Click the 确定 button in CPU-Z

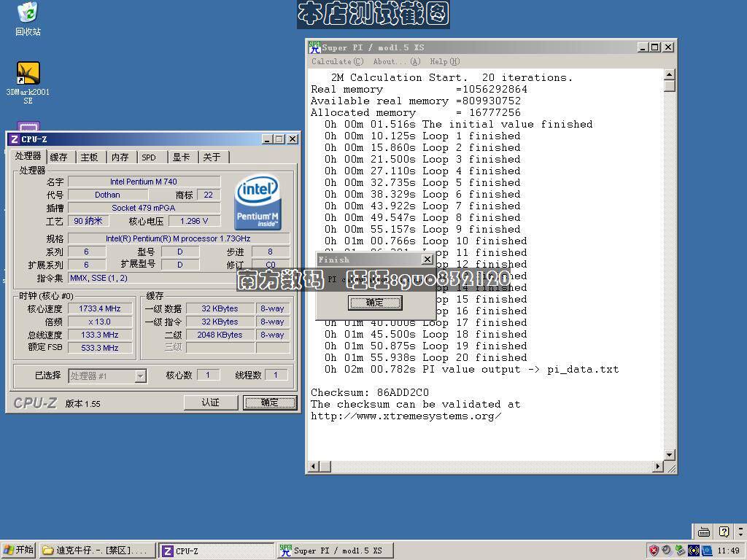coord(270,402)
